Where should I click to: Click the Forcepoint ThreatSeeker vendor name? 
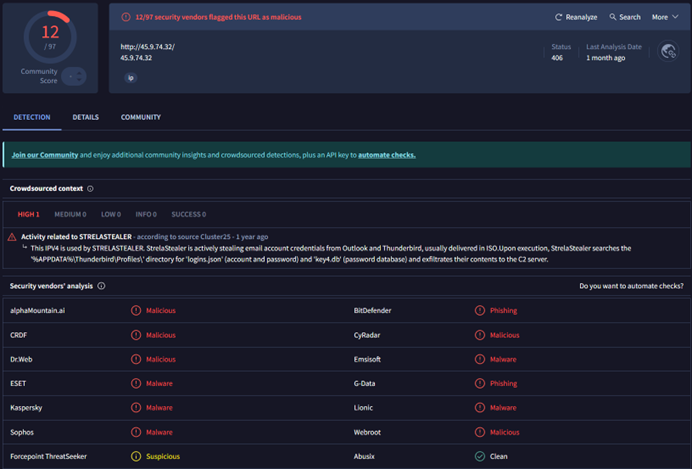(x=49, y=456)
